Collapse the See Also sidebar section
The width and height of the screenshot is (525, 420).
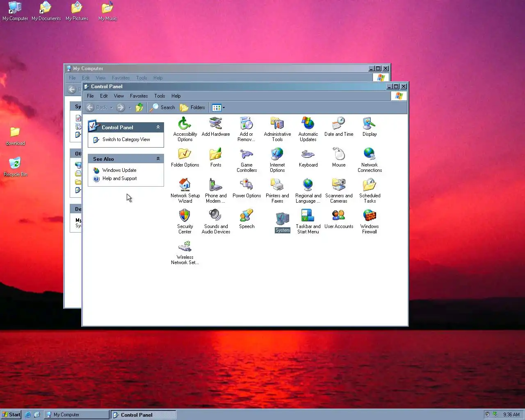(158, 159)
